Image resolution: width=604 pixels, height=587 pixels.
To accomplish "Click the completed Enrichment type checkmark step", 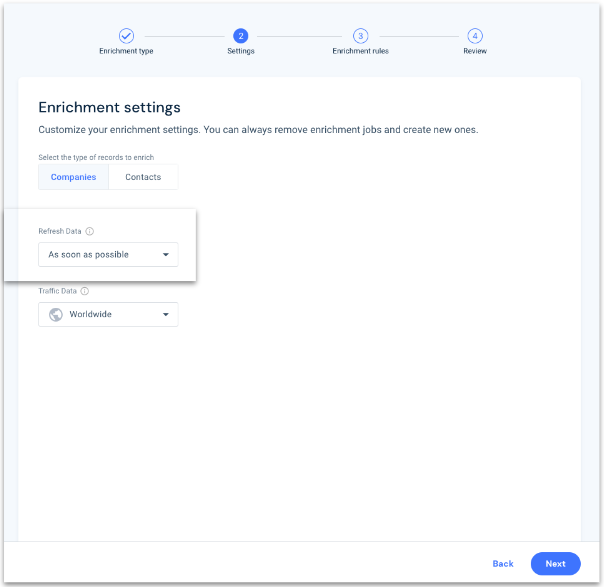I will coord(126,36).
